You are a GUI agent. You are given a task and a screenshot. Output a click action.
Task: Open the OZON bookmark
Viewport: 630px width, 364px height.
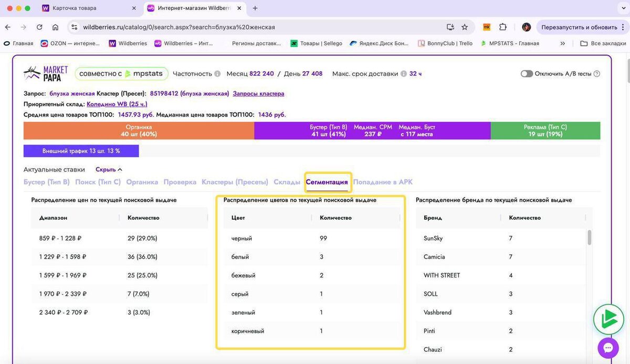tap(70, 44)
